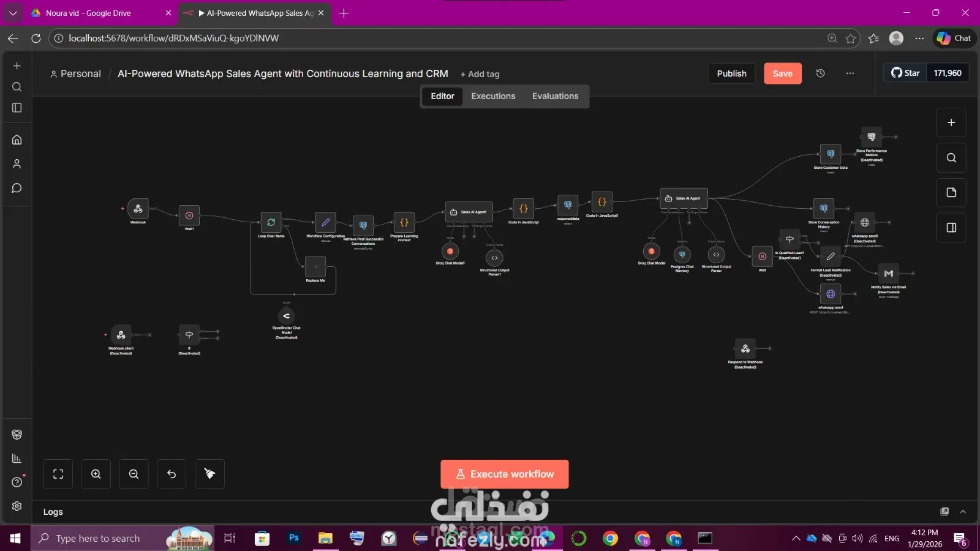This screenshot has height=551, width=980.
Task: Click Execute workflow button
Action: point(505,474)
